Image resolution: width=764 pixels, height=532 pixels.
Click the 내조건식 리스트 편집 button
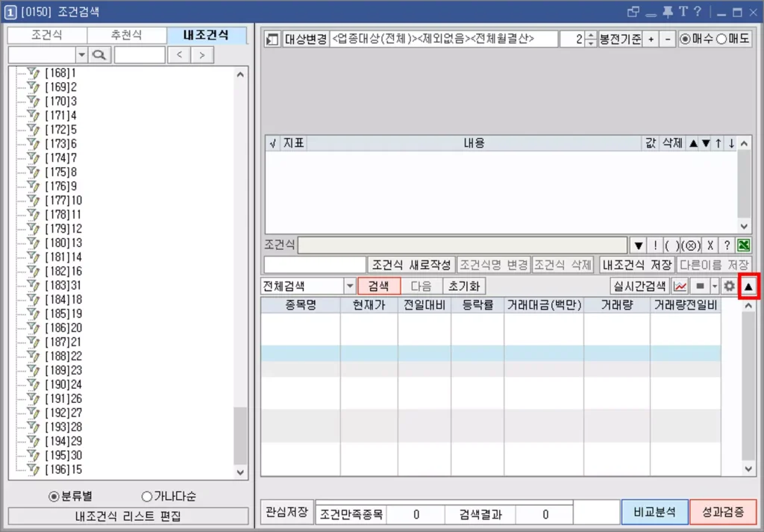(x=128, y=516)
